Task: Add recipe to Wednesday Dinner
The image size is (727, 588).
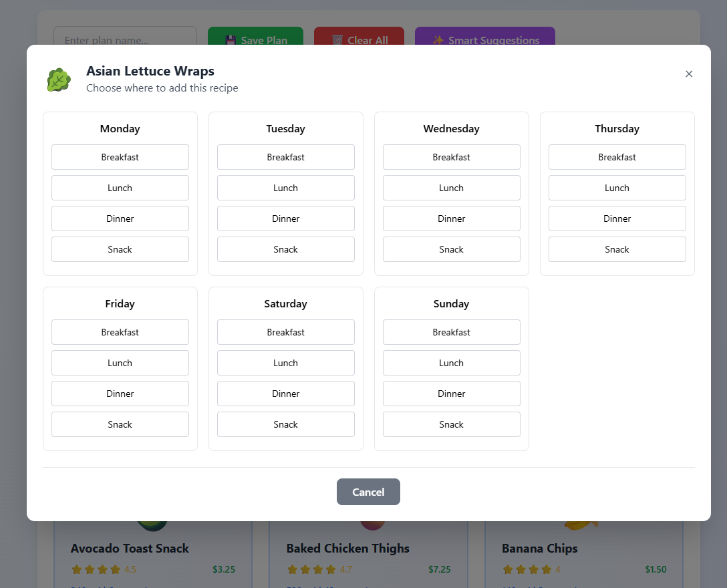Action: tap(452, 218)
